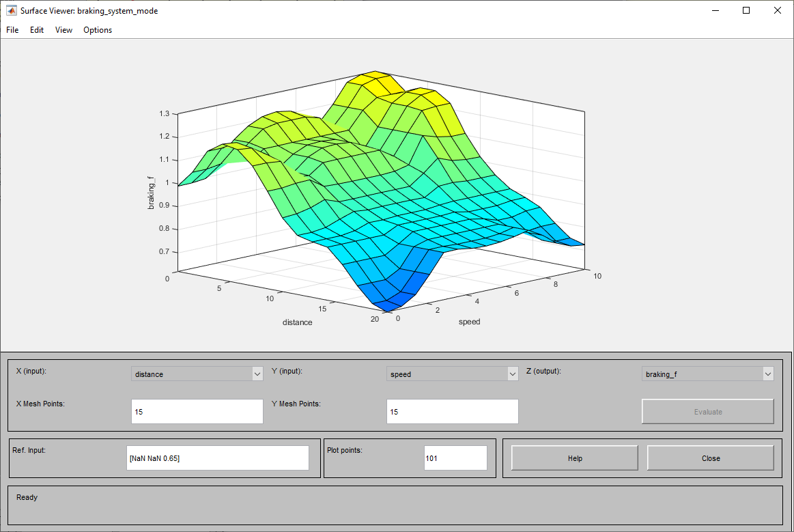Screen dimensions: 794x532
Task: Click the Plot points: label
Action: tap(344, 450)
